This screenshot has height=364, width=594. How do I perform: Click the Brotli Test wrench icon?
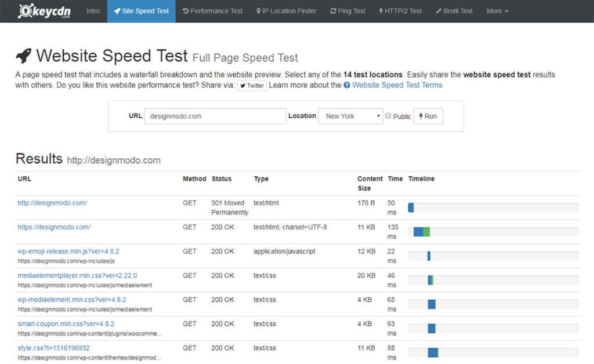[x=440, y=10]
